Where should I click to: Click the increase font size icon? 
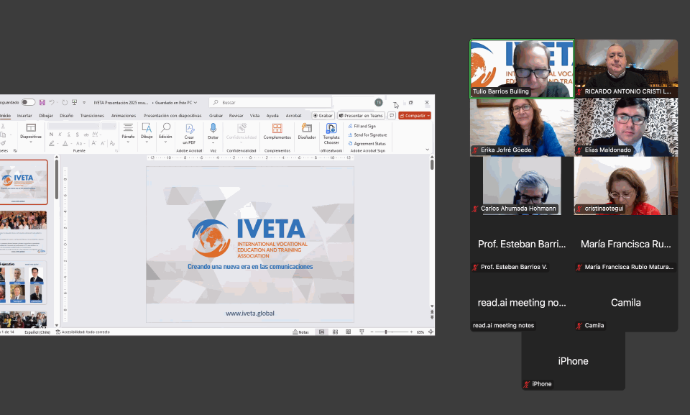tap(94, 143)
